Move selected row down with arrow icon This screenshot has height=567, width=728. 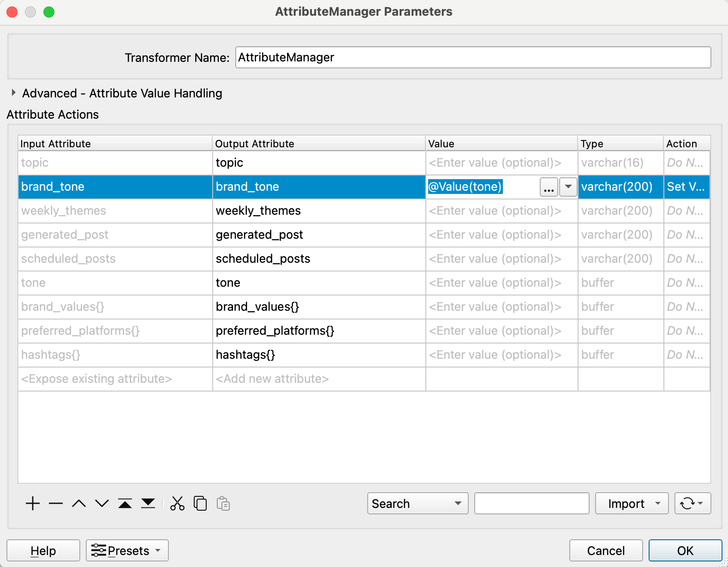click(x=102, y=503)
